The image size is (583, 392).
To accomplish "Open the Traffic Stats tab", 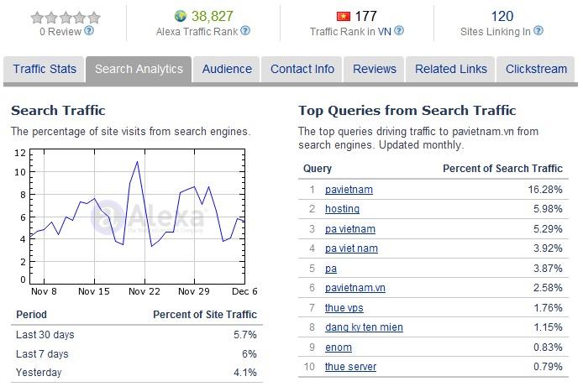I will 45,69.
